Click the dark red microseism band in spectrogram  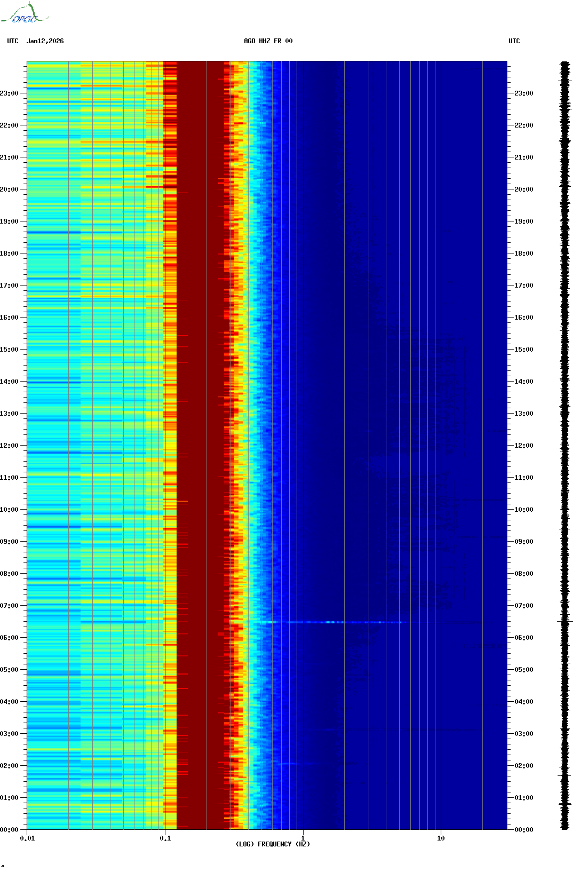click(x=201, y=446)
